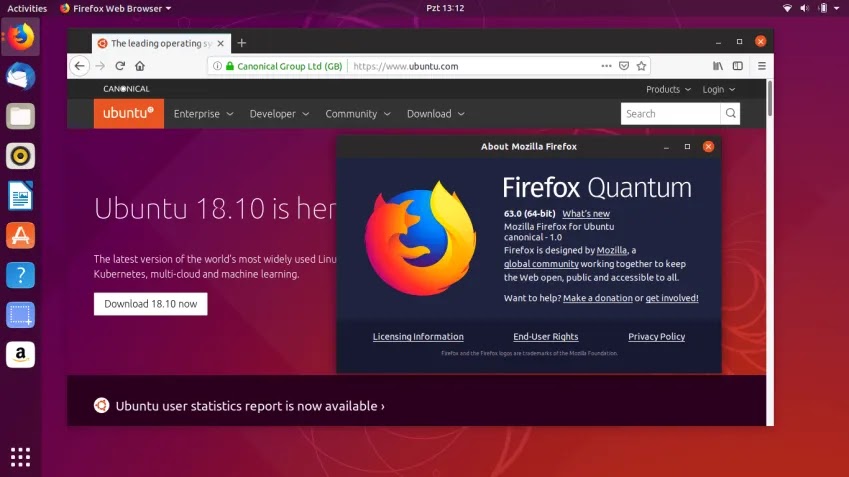Open the Help icon in dock
The height and width of the screenshot is (477, 849).
[21, 275]
